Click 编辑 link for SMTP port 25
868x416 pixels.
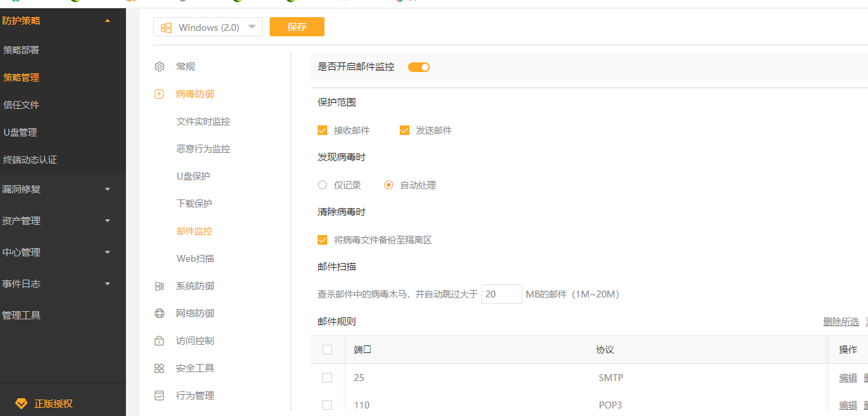pos(847,378)
